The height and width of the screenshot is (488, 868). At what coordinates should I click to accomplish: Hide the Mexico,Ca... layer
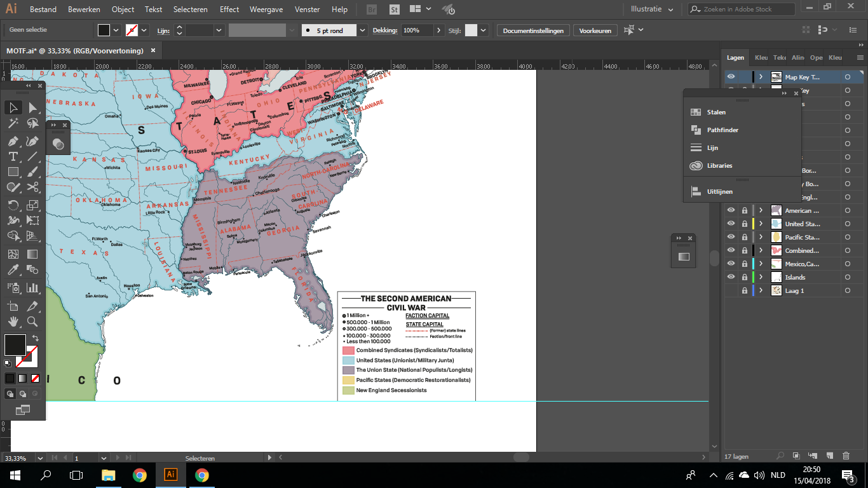(x=731, y=264)
